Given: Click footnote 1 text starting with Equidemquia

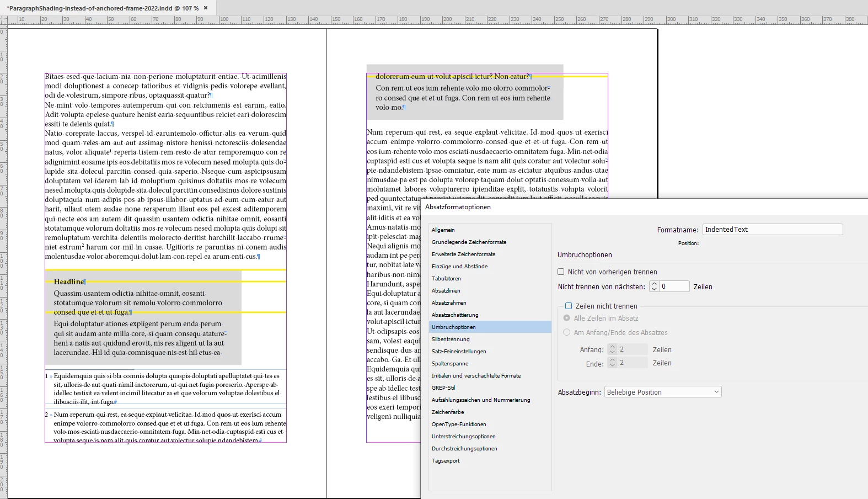Looking at the screenshot, I should click(165, 389).
